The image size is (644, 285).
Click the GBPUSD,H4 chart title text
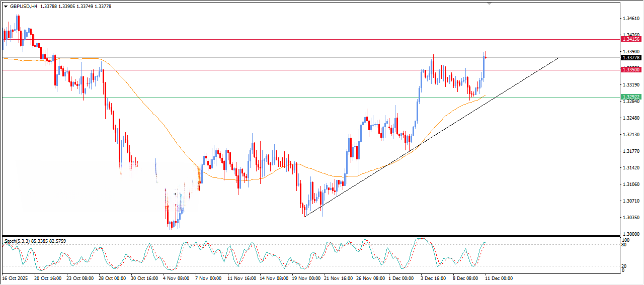pyautogui.click(x=24, y=7)
